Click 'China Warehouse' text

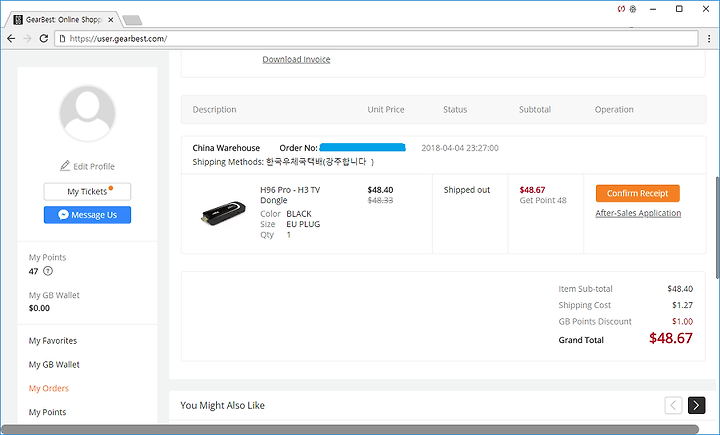click(x=226, y=148)
